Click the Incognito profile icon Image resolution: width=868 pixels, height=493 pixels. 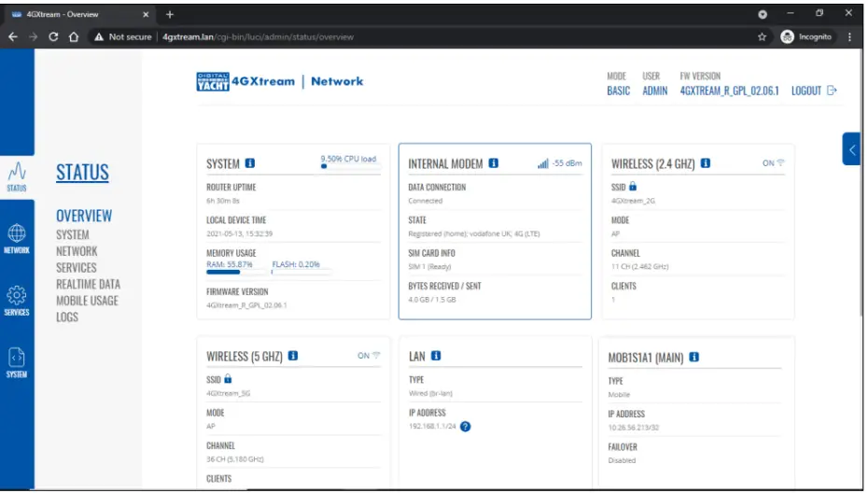(x=787, y=37)
